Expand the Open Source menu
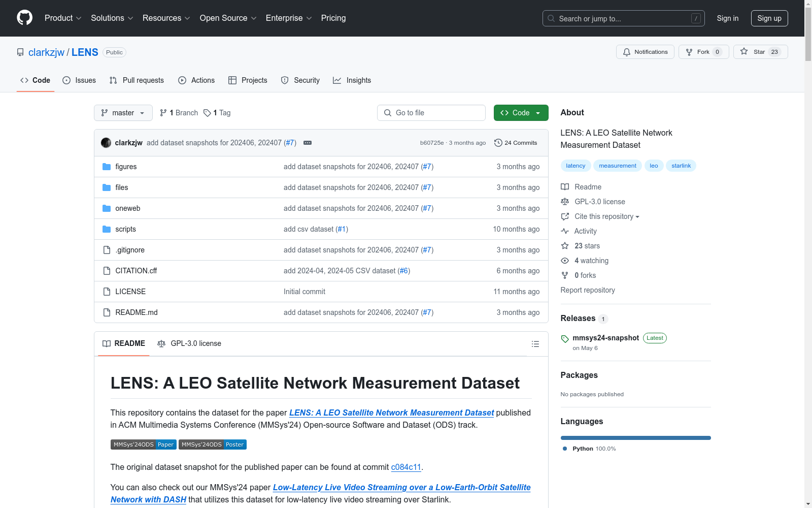This screenshot has width=812, height=508. pyautogui.click(x=228, y=18)
